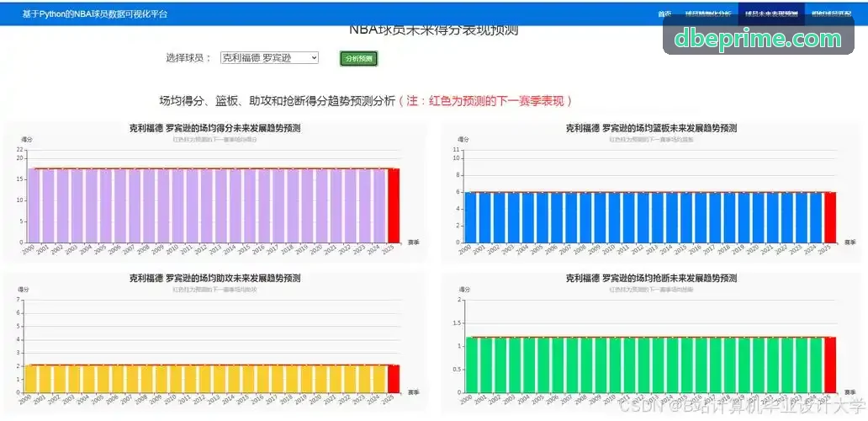The width and height of the screenshot is (868, 421).
Task: Click the red 2025 bar in 场均篮板 chart
Action: pyautogui.click(x=830, y=217)
